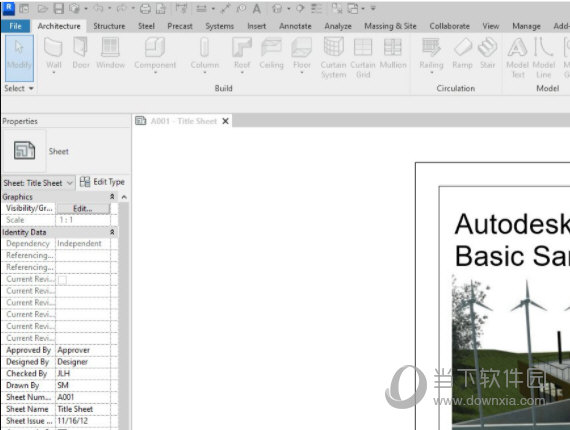Select the Curtain System tool
This screenshot has height=430, width=570.
333,58
